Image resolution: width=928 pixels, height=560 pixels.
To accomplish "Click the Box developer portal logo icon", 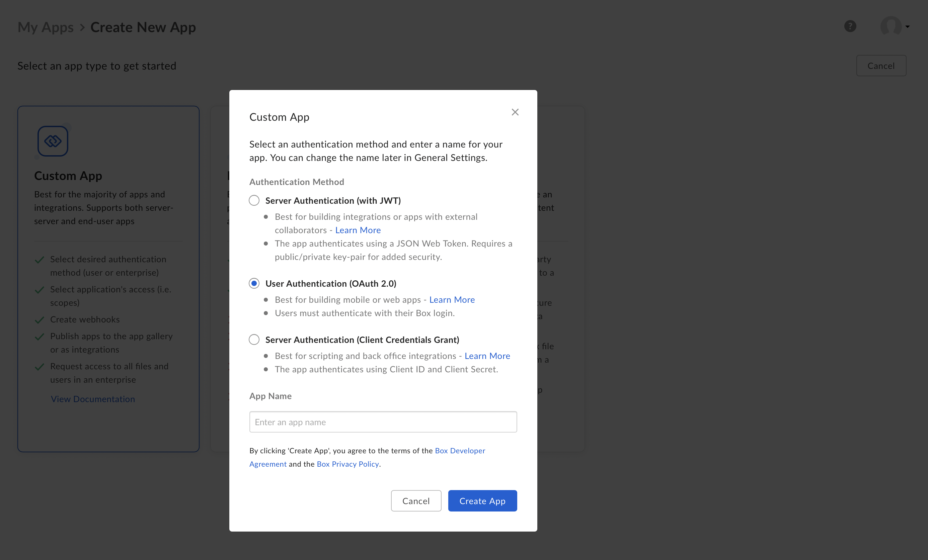I will click(x=53, y=141).
